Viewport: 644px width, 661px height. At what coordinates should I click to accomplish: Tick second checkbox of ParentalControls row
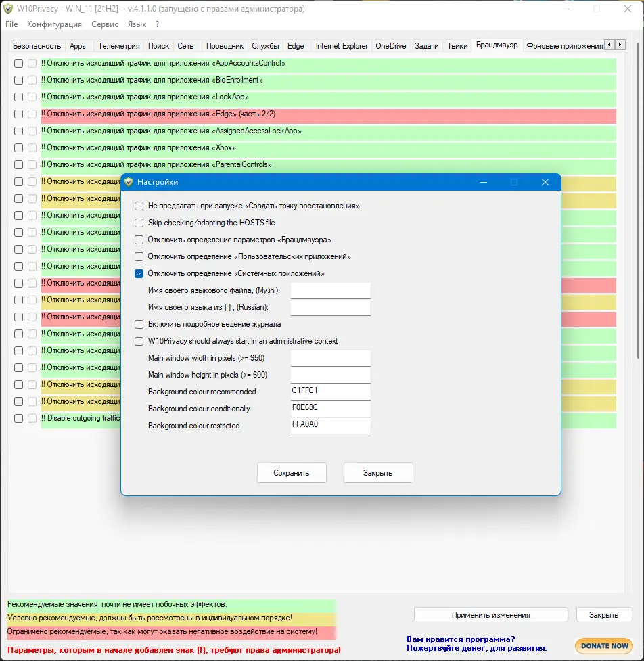[32, 165]
